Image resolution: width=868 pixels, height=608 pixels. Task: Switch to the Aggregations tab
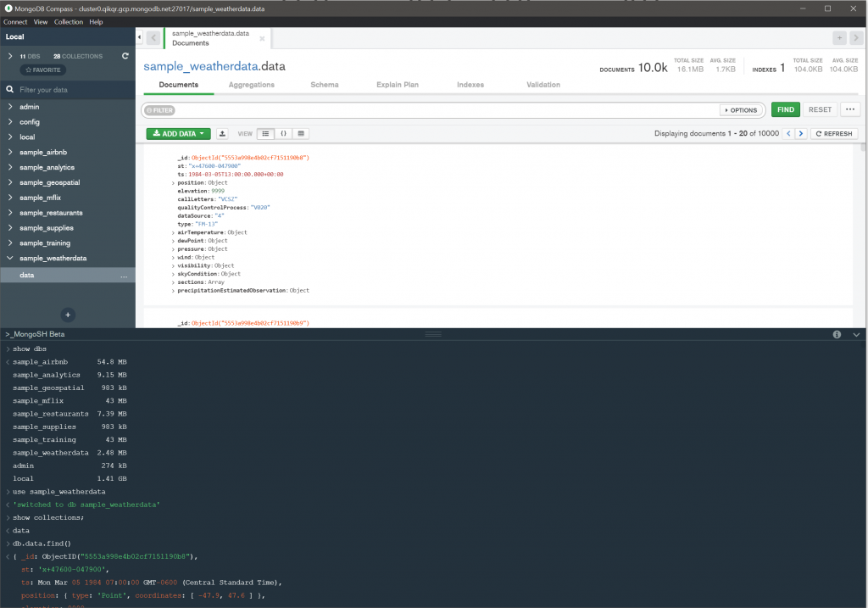click(251, 85)
